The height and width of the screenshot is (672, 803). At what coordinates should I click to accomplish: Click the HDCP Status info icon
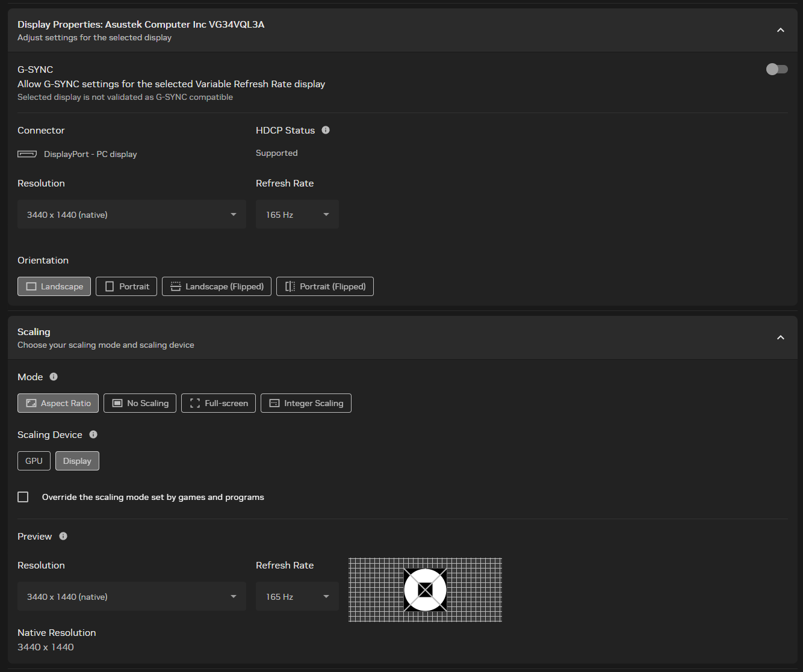click(326, 130)
